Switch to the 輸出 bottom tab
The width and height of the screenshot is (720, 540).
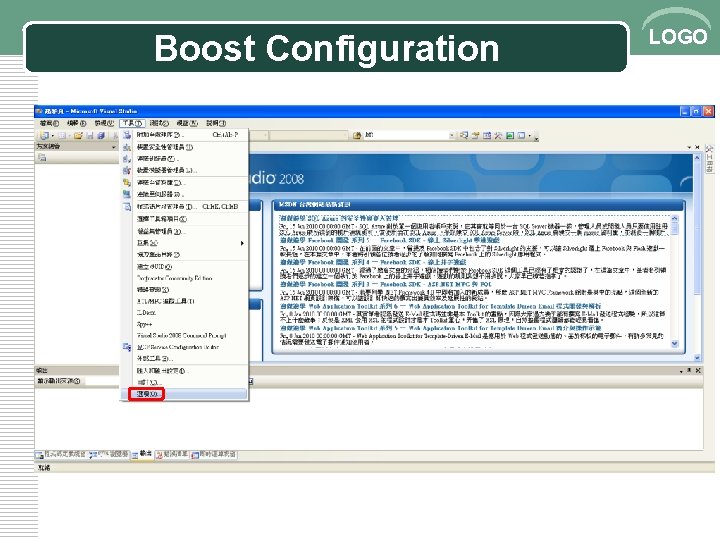(142, 454)
